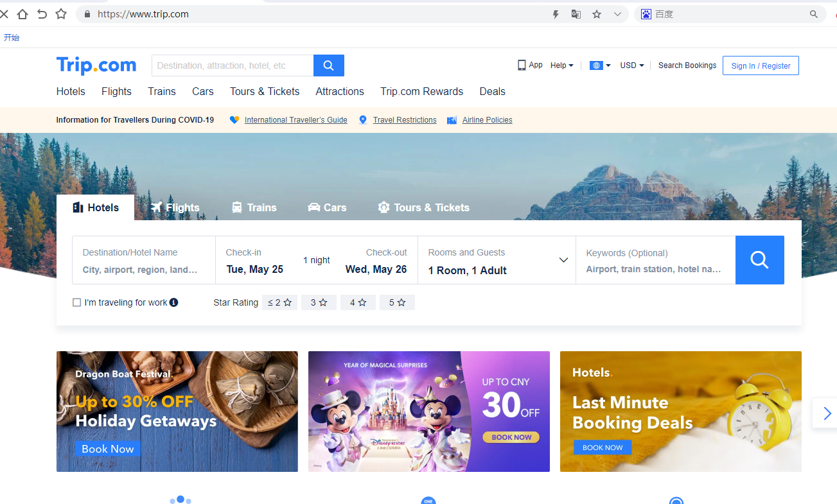Image resolution: width=837 pixels, height=504 pixels.
Task: Click the Check-out date Wed, May 26
Action: tap(376, 270)
